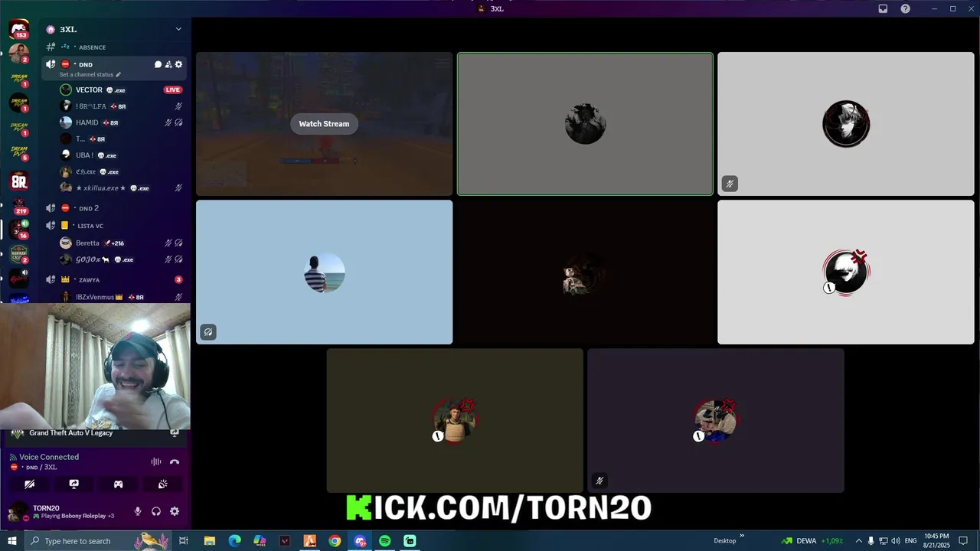Click 'Set a channel status' text
The image size is (980, 551).
87,74
